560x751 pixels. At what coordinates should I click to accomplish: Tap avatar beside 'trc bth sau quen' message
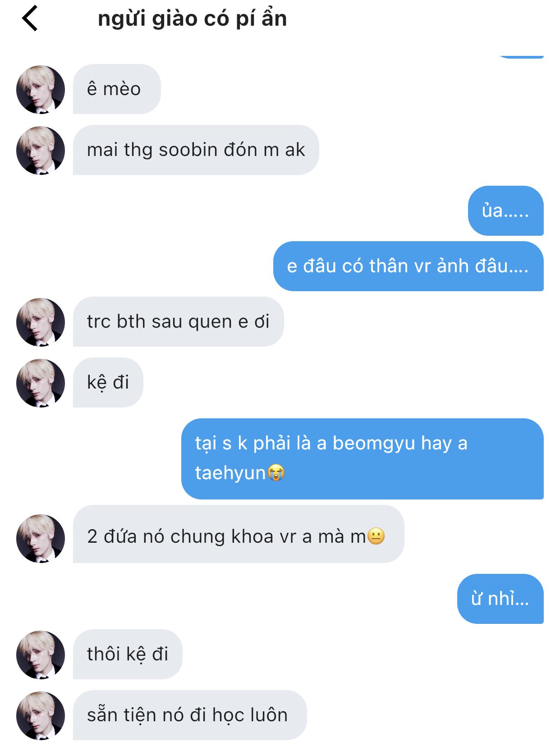tap(41, 322)
